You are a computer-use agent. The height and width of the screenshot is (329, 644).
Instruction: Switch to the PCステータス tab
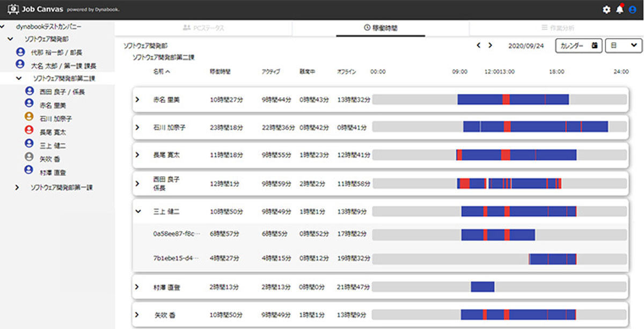click(x=203, y=28)
